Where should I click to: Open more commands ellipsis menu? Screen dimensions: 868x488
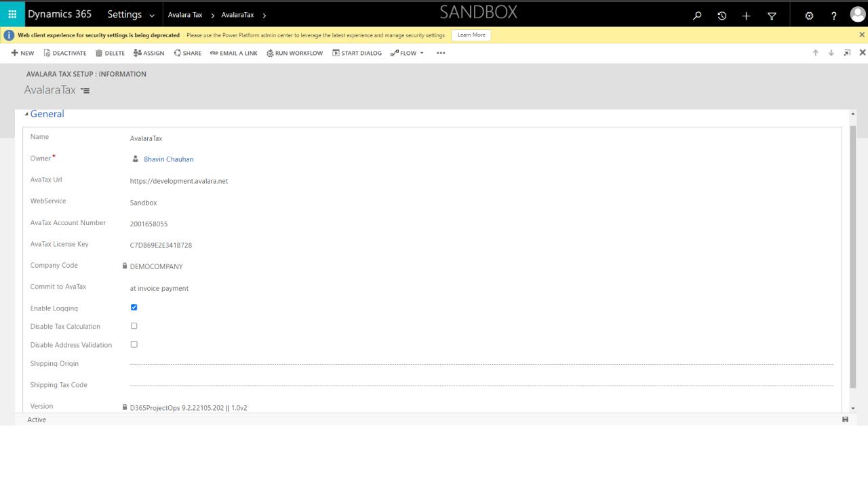[441, 53]
